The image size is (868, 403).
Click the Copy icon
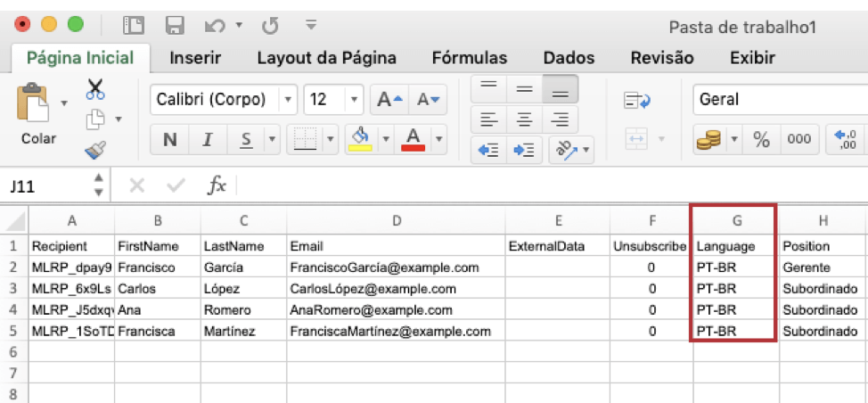pos(95,119)
